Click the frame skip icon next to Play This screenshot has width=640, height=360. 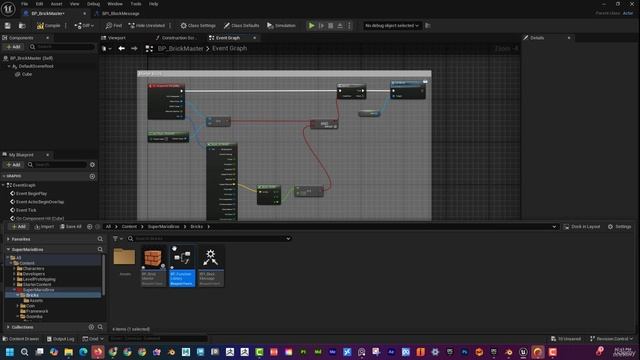(x=321, y=26)
